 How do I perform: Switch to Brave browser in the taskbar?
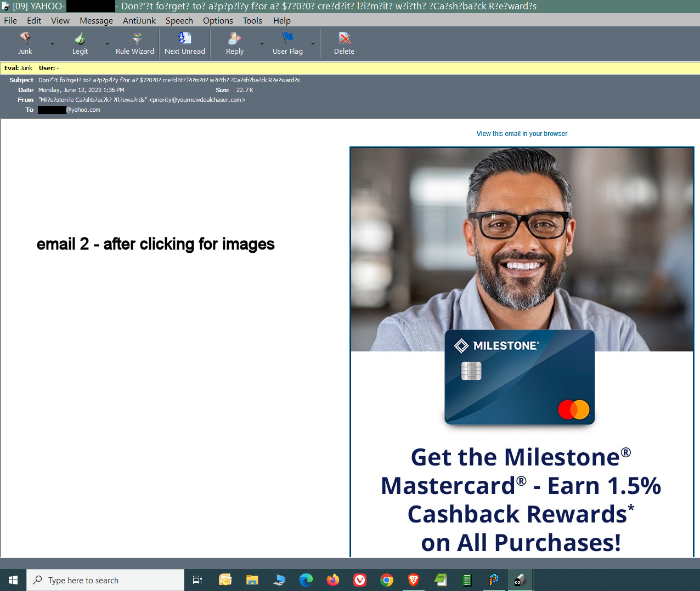coord(414,580)
